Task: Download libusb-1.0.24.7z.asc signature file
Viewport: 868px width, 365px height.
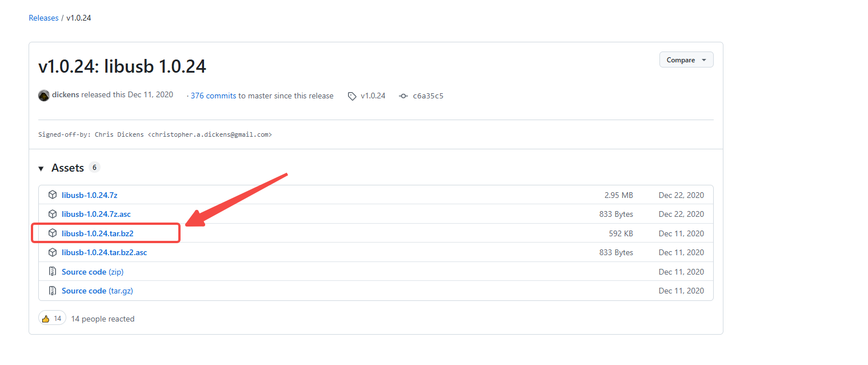Action: coord(96,214)
